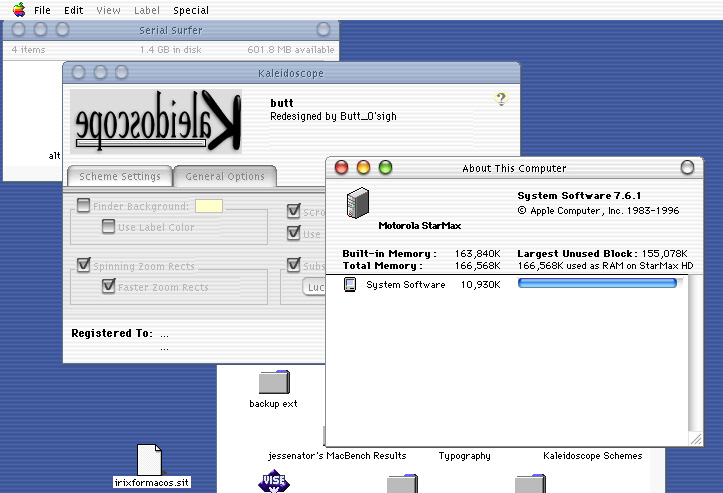Enable the Finder Background checkbox
Viewport: 723px width, 493px height.
[x=84, y=207]
